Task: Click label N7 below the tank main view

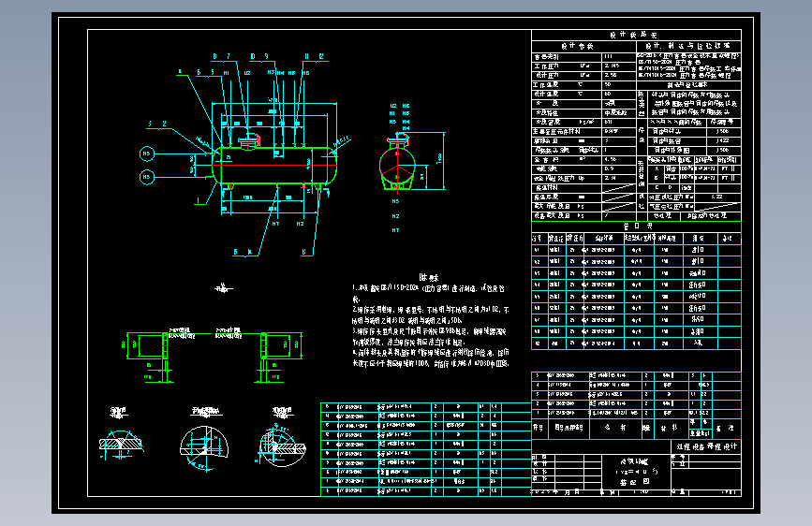Action: [x=276, y=224]
